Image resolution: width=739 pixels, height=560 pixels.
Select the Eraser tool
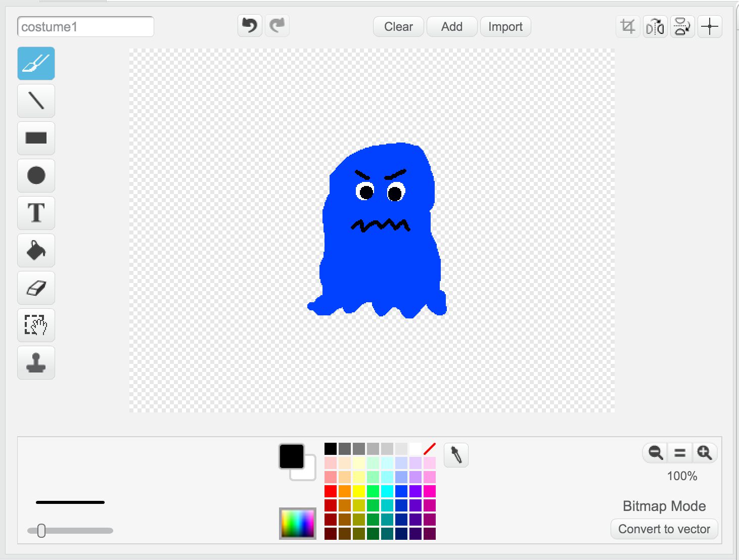(x=36, y=288)
